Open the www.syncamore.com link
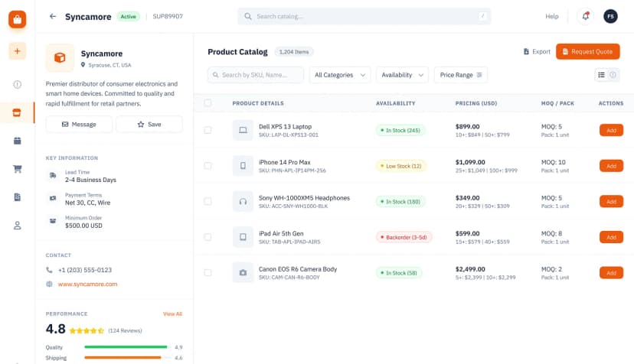This screenshot has height=364, width=634. 87,284
